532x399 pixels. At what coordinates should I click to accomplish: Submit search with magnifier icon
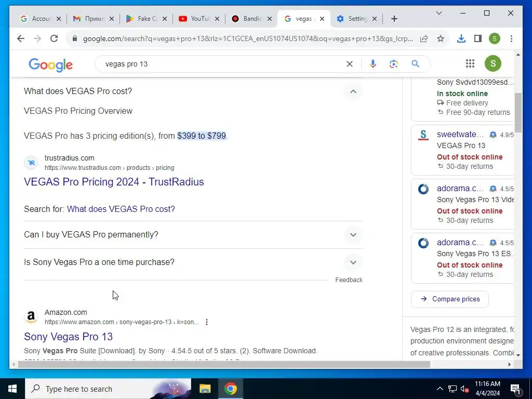415,64
